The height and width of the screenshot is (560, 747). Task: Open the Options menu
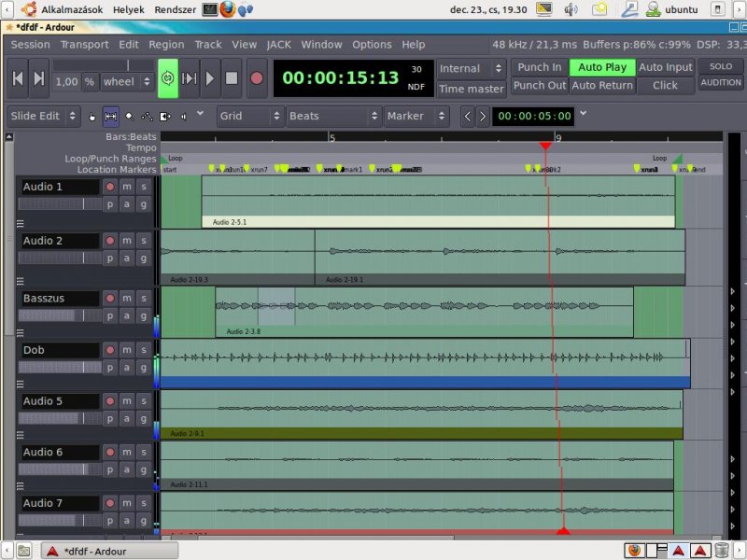point(372,45)
